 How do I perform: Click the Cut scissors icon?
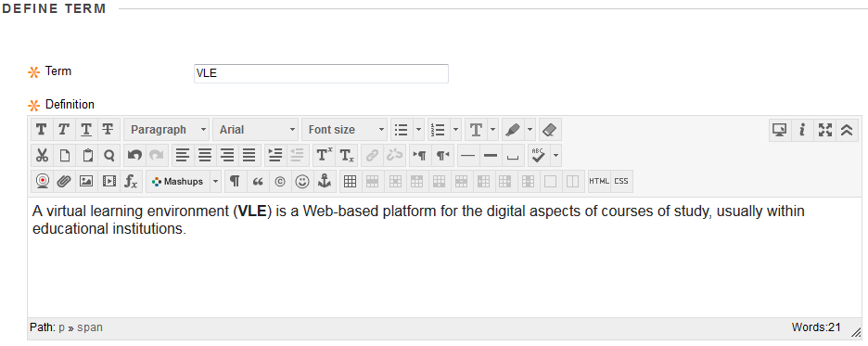pyautogui.click(x=42, y=156)
